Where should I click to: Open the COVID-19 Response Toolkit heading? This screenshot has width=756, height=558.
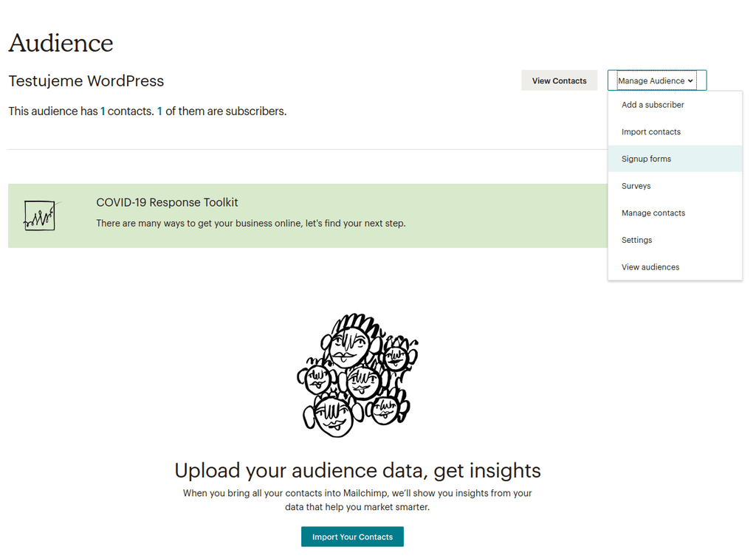[x=167, y=202]
